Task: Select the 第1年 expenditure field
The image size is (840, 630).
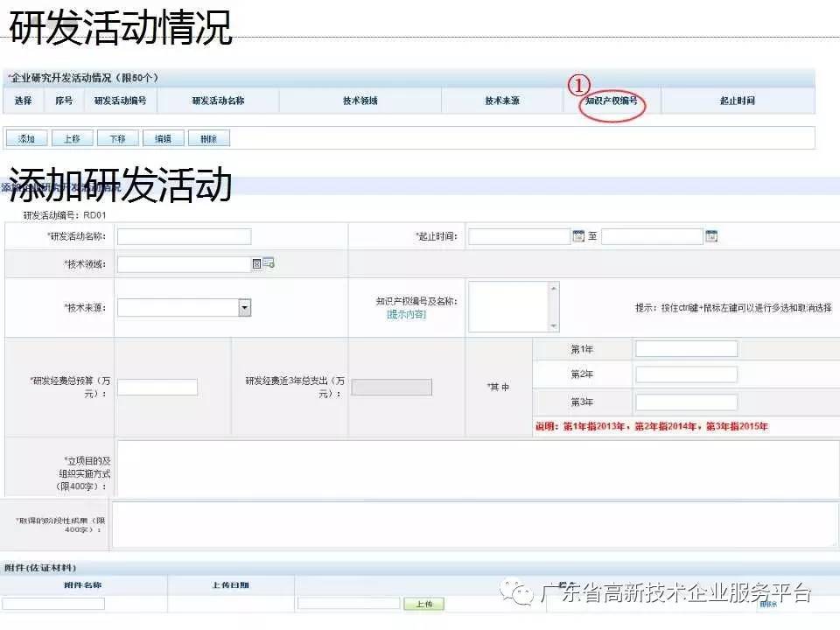Action: tap(686, 349)
